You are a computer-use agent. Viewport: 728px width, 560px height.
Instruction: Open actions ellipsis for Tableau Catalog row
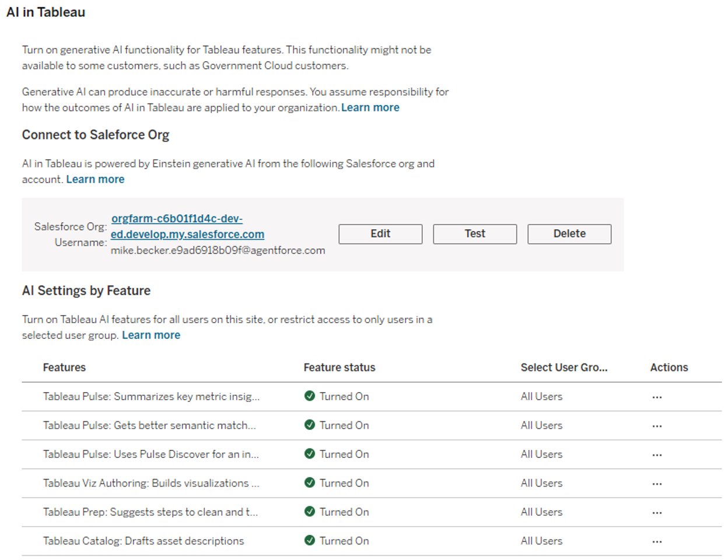click(x=657, y=541)
